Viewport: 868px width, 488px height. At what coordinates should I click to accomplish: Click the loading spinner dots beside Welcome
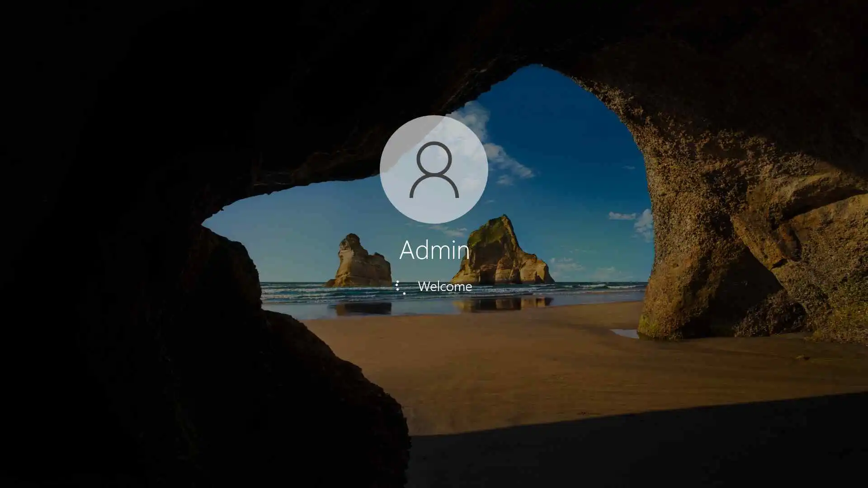(398, 287)
